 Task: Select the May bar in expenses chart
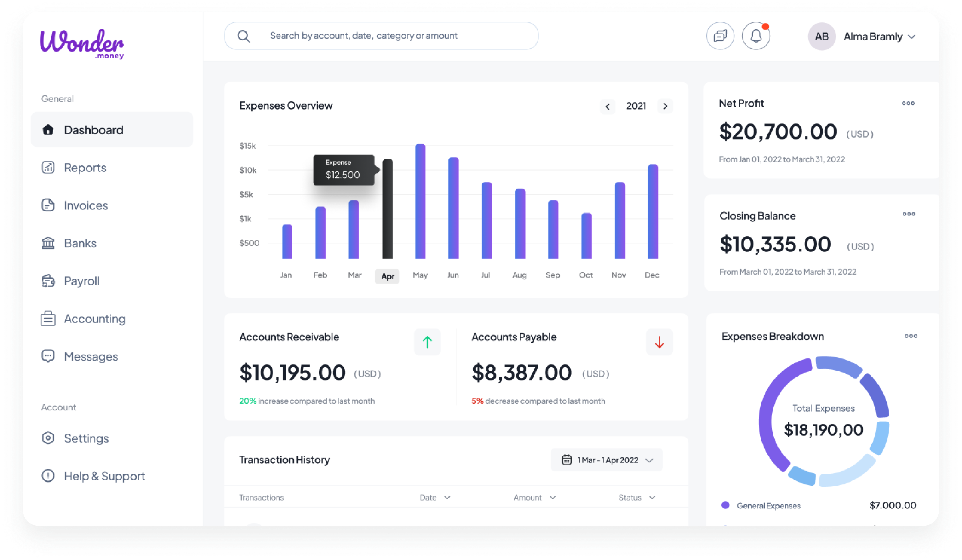click(x=420, y=202)
